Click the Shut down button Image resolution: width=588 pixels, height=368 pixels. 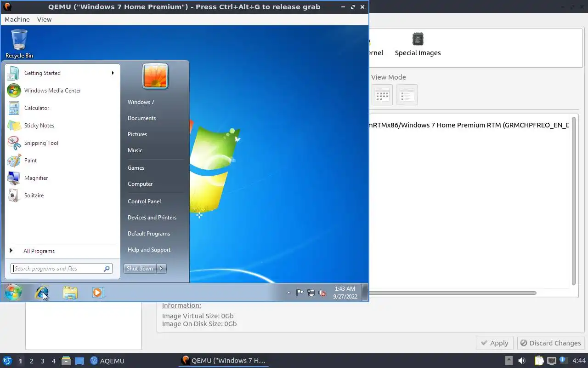tap(140, 269)
